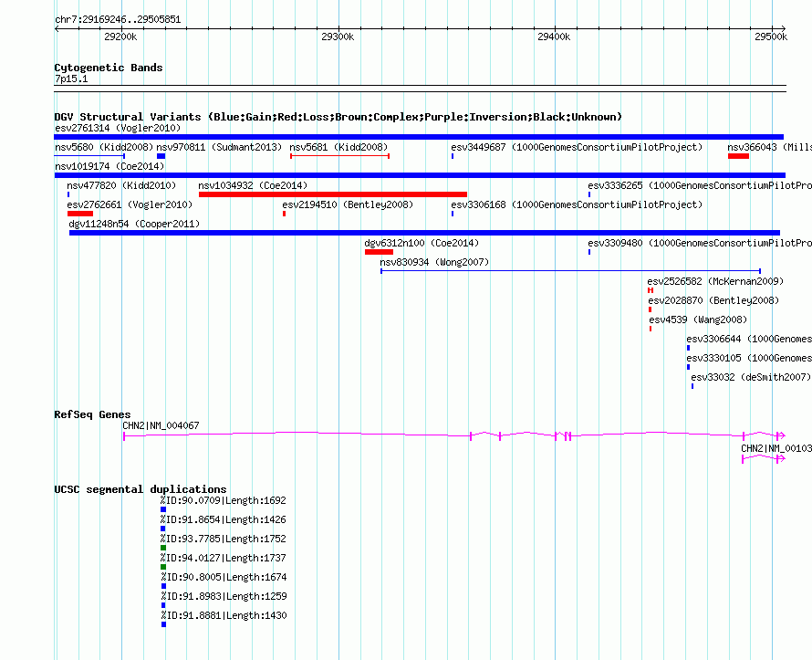The width and height of the screenshot is (812, 660).
Task: Click the chr7:29169246..29505851 region label
Action: 117,19
